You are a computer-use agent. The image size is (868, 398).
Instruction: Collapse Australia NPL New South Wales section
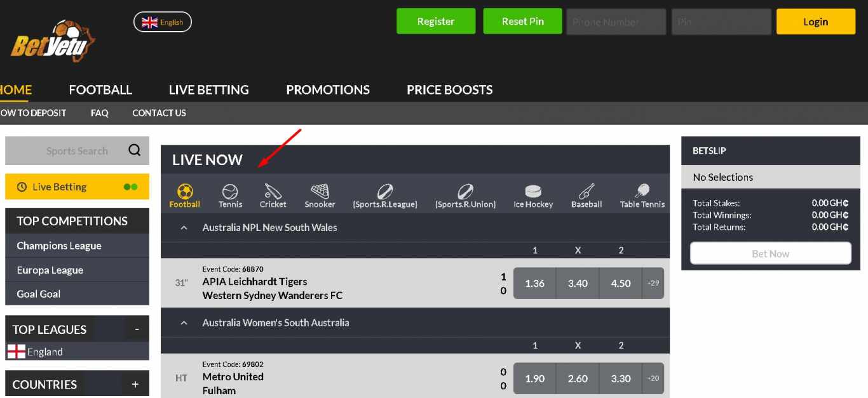(184, 228)
